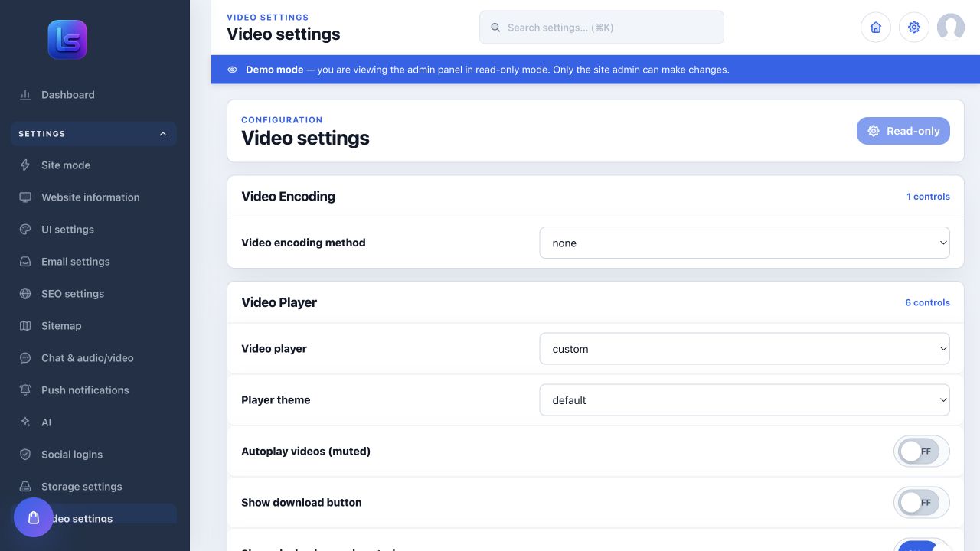Open SEO settings page
The image size is (980, 551).
pos(93,294)
